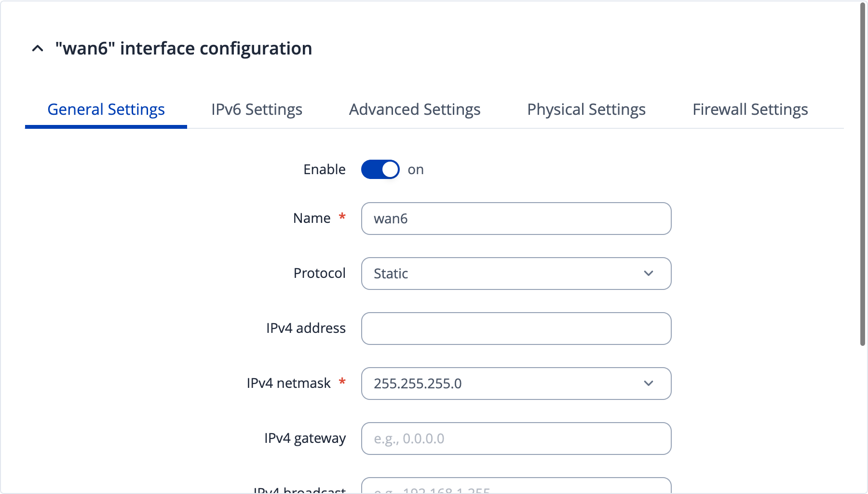Click the Name field containing wan6

[x=516, y=219]
